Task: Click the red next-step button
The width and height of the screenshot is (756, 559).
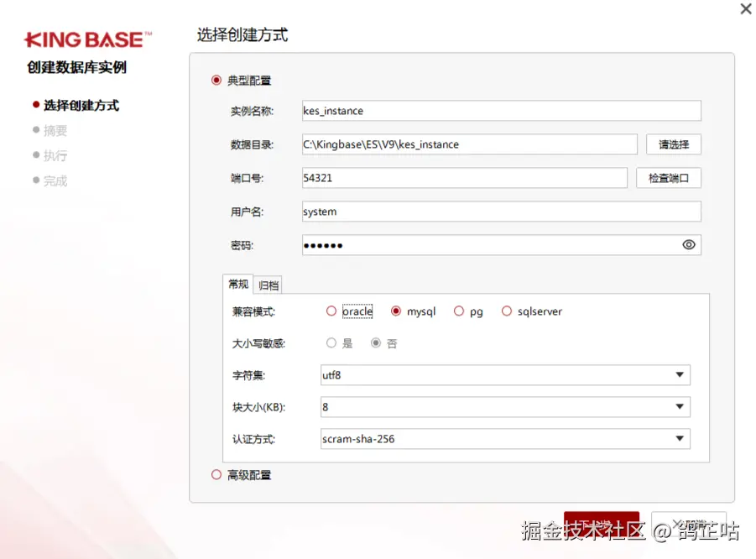Action: coord(602,525)
